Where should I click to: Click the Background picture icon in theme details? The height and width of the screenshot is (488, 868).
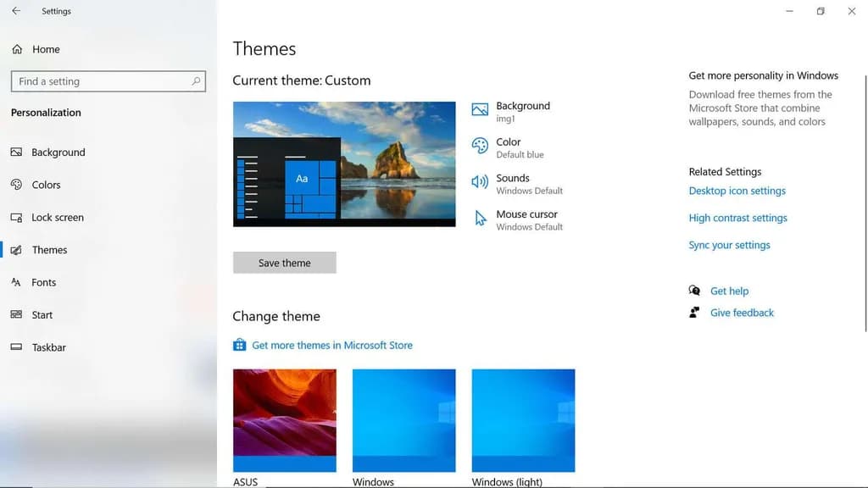480,110
